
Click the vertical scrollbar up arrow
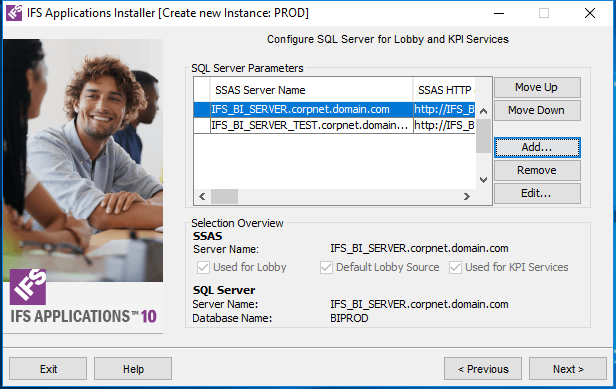point(484,111)
